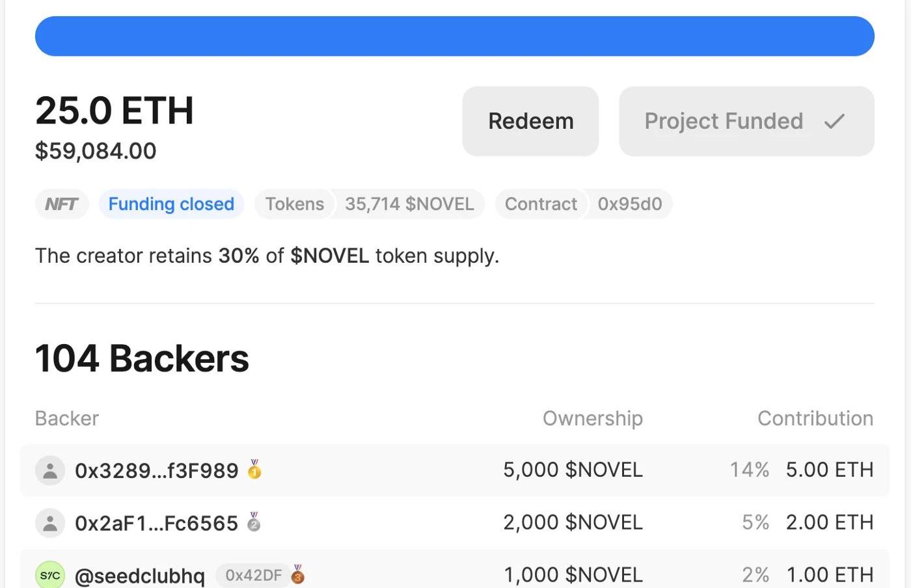
Task: Click the 35,714 $NOVEL tokens badge
Action: pos(409,204)
